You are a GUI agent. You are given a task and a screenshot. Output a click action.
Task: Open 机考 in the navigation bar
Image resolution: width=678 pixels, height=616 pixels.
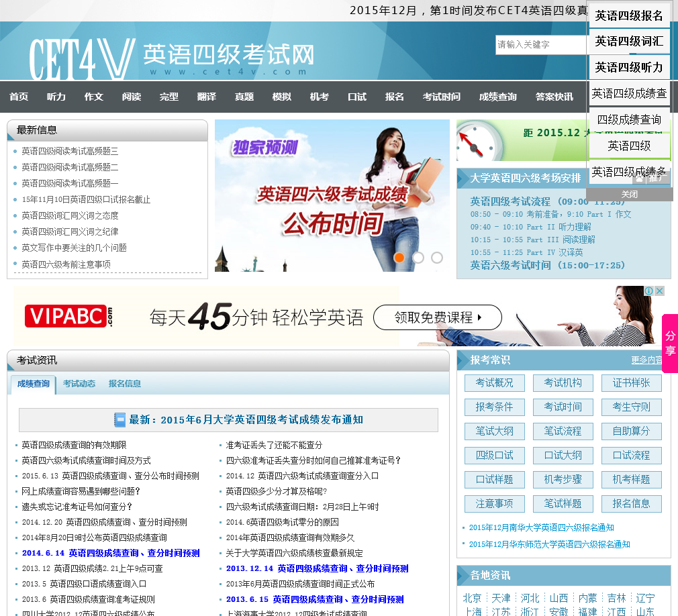click(x=320, y=97)
